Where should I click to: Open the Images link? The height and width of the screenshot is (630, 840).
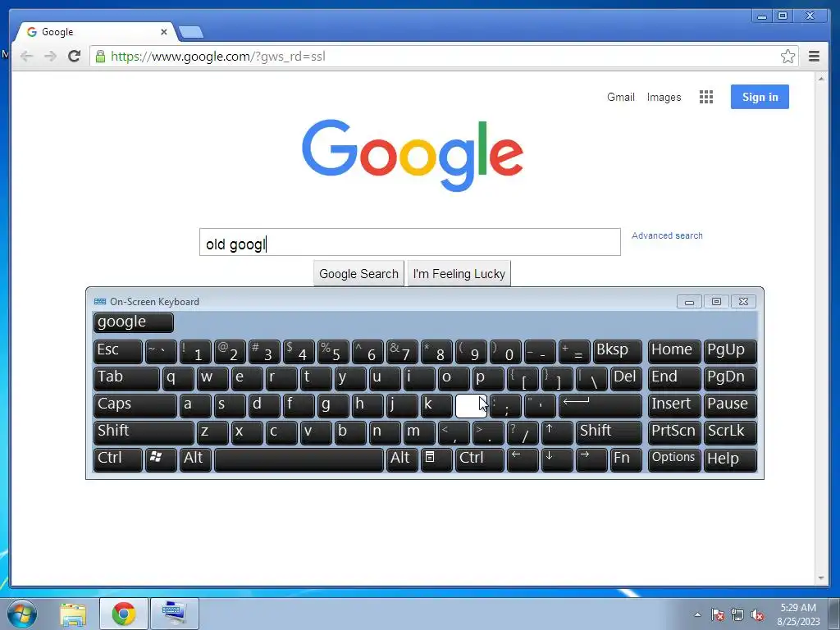click(x=664, y=97)
